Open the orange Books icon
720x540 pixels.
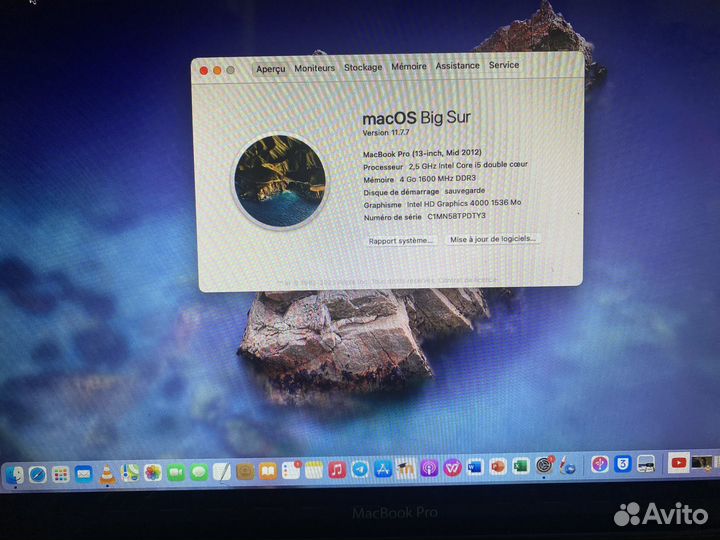click(268, 471)
